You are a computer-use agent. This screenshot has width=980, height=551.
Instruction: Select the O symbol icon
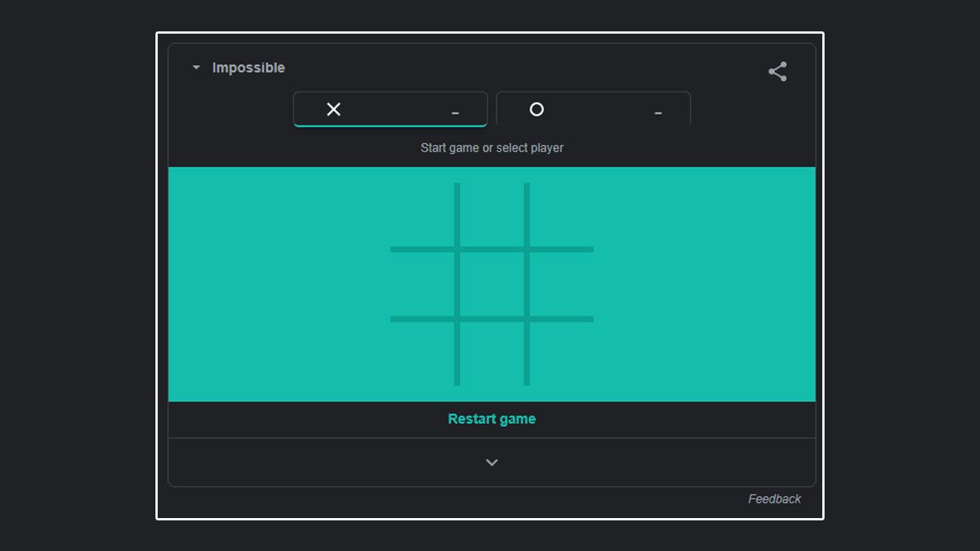coord(536,109)
